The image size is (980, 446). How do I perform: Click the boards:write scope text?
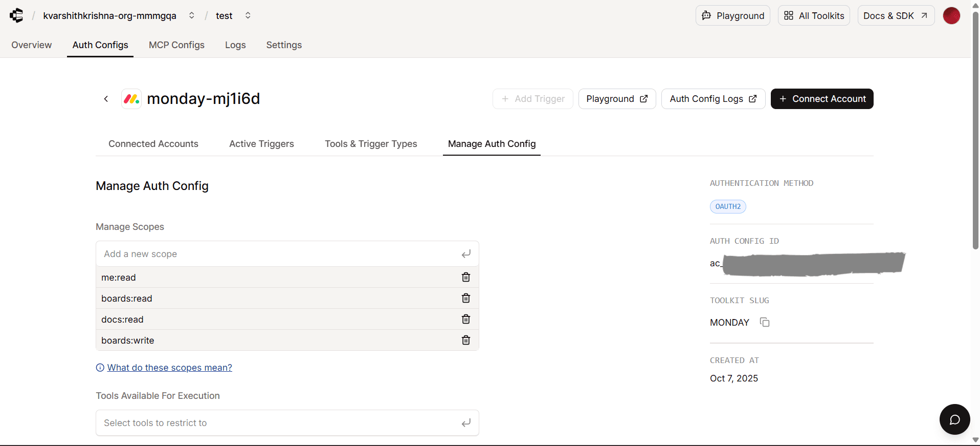[128, 341]
